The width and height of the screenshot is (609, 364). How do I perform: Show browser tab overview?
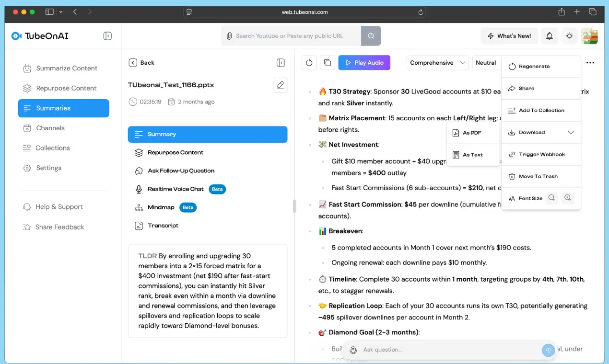click(593, 12)
